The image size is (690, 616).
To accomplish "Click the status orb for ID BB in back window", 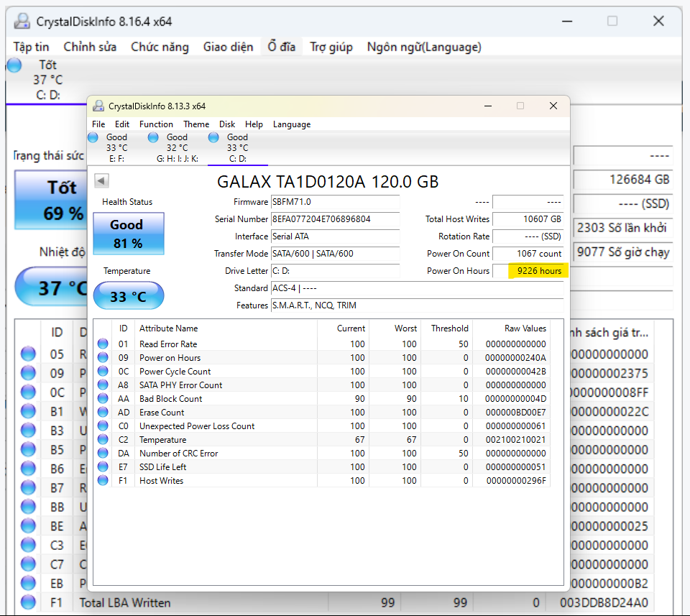I will coord(28,507).
